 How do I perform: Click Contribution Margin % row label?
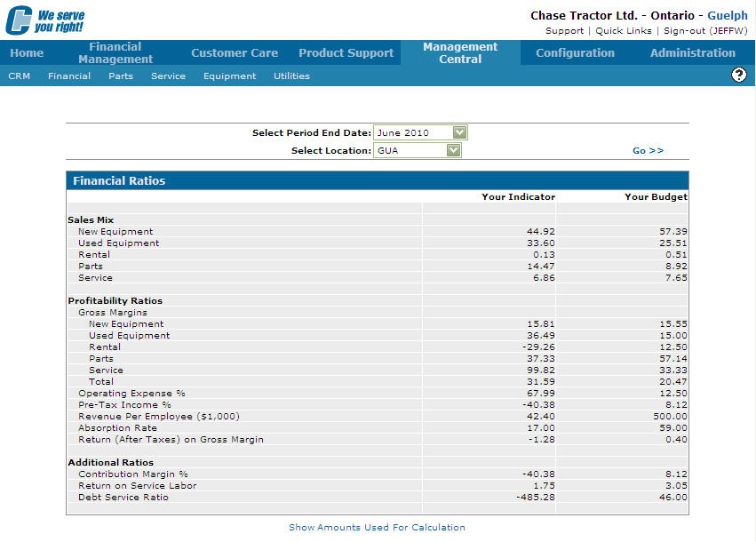pos(133,474)
